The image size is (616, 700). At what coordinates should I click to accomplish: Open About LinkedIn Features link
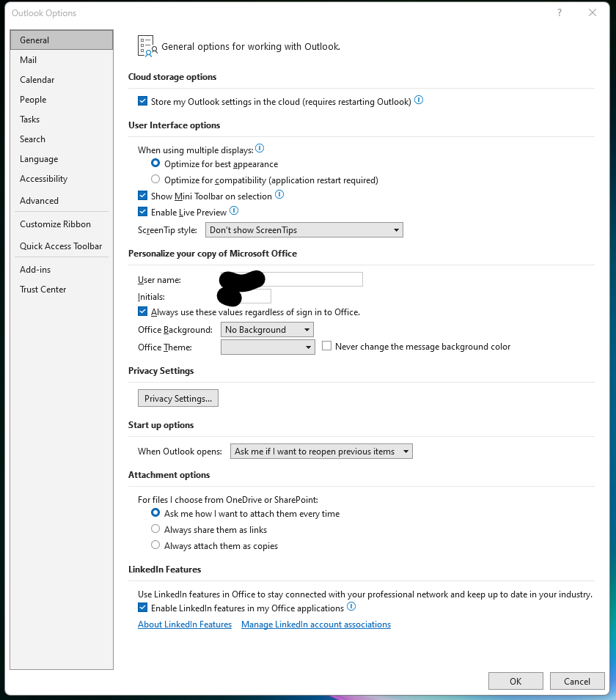coord(185,624)
